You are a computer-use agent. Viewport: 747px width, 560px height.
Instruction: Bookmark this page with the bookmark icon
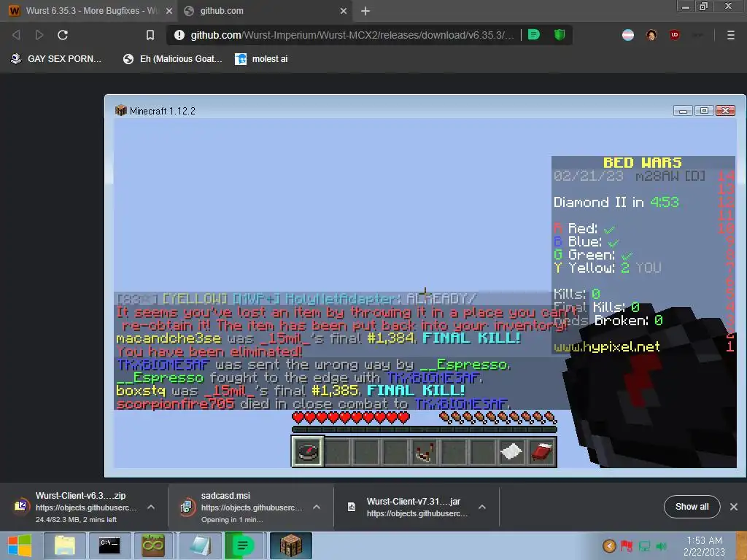(x=150, y=35)
